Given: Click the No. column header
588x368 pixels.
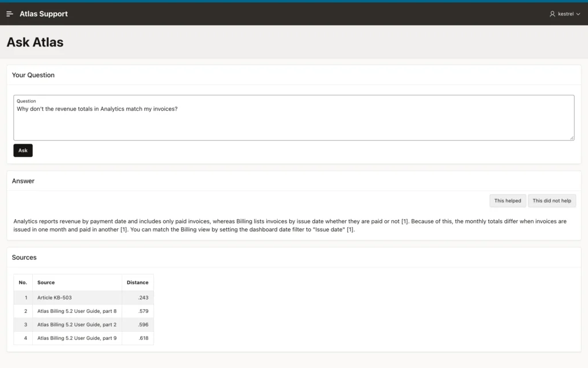Looking at the screenshot, I should 23,282.
